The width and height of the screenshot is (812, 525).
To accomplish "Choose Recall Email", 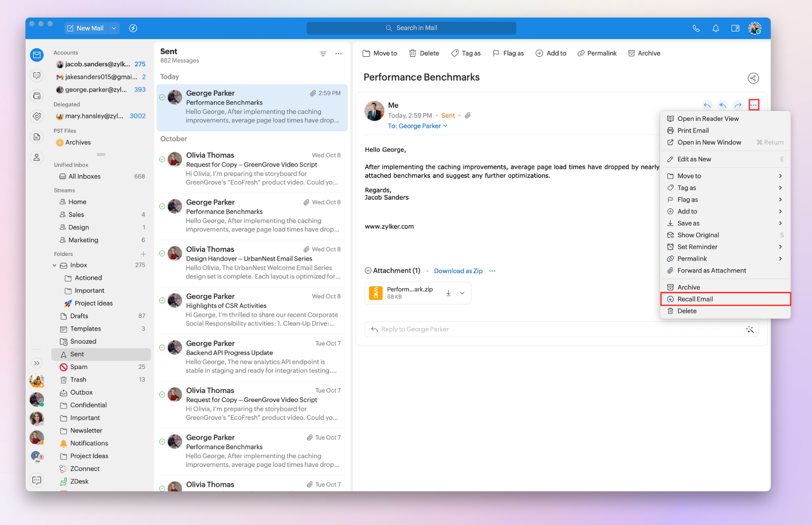I will 726,299.
